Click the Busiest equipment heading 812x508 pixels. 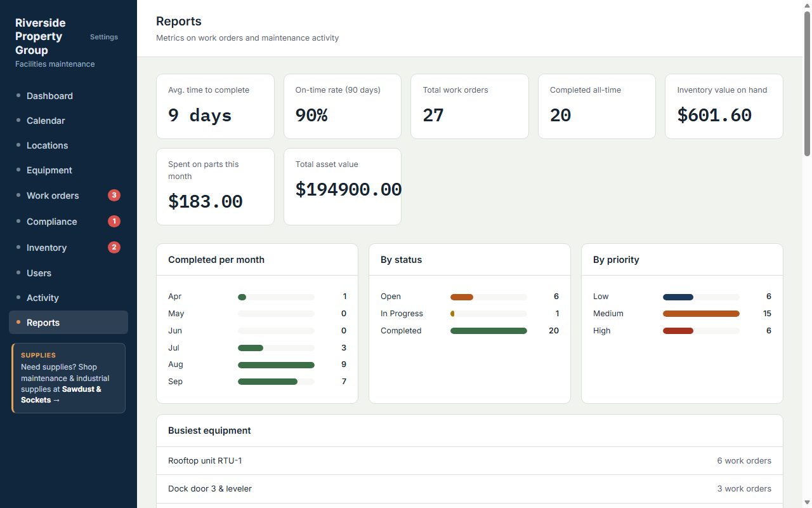coord(209,431)
